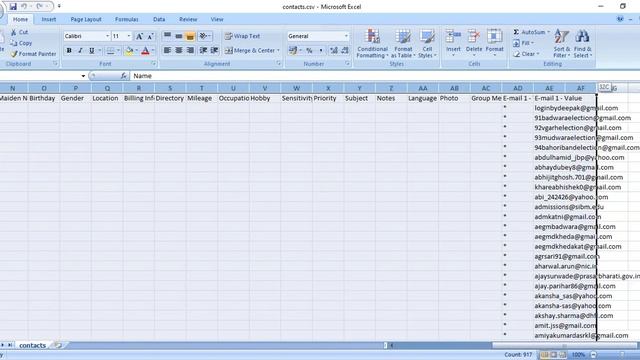Image resolution: width=640 pixels, height=360 pixels.
Task: Switch to the Formulas tab
Action: 127,19
